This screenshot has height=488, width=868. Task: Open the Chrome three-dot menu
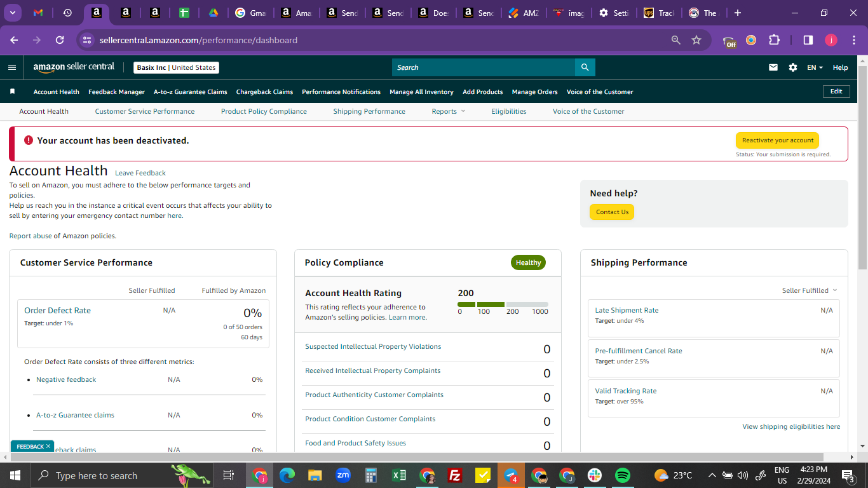(854, 40)
